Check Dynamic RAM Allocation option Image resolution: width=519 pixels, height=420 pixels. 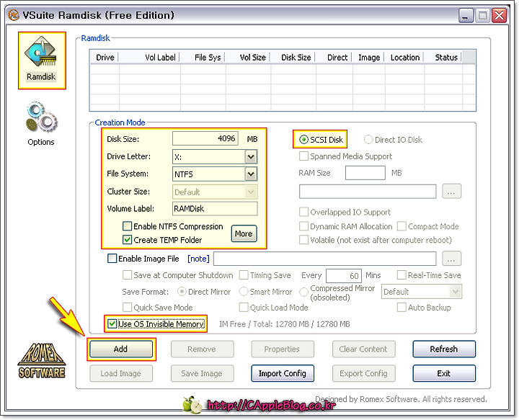(x=303, y=226)
